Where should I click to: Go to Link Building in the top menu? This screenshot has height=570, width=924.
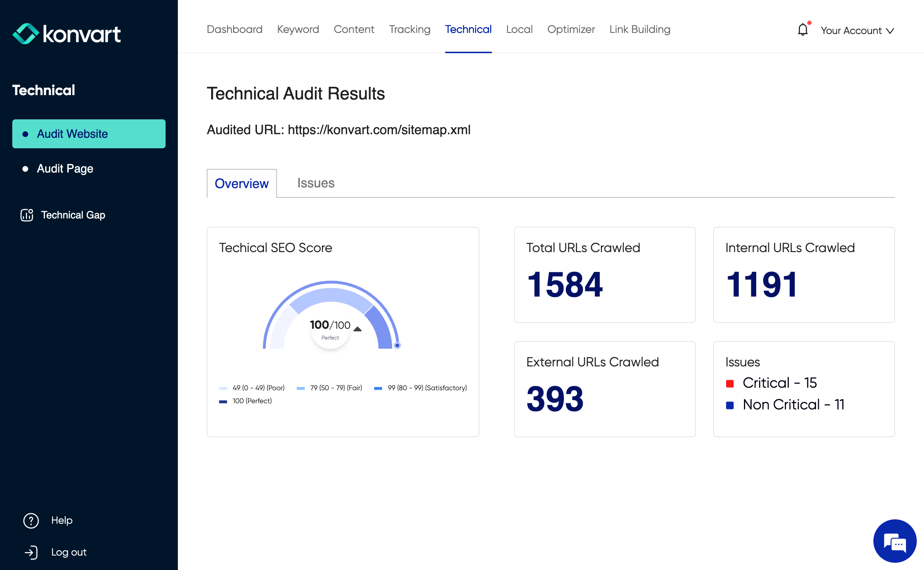pos(639,29)
